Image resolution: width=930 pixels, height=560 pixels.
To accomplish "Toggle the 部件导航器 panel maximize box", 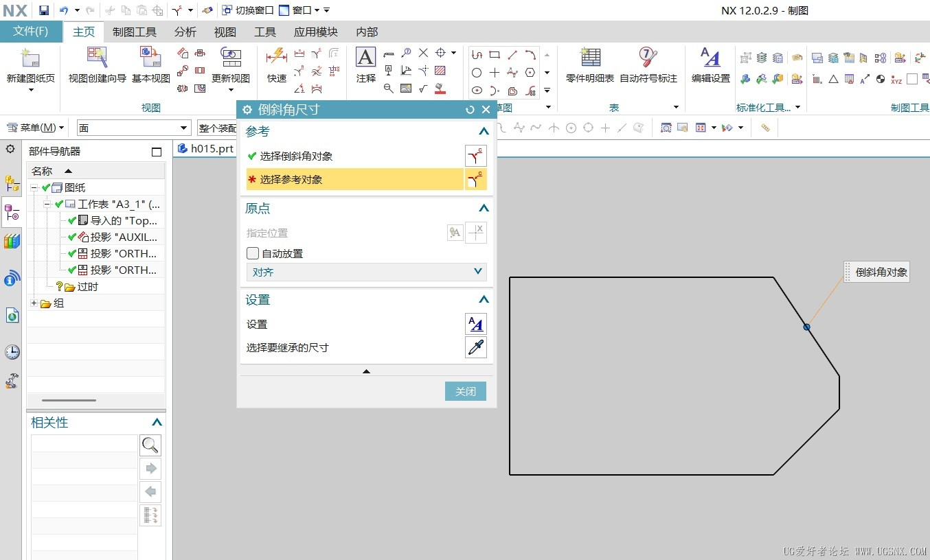I will coord(157,152).
